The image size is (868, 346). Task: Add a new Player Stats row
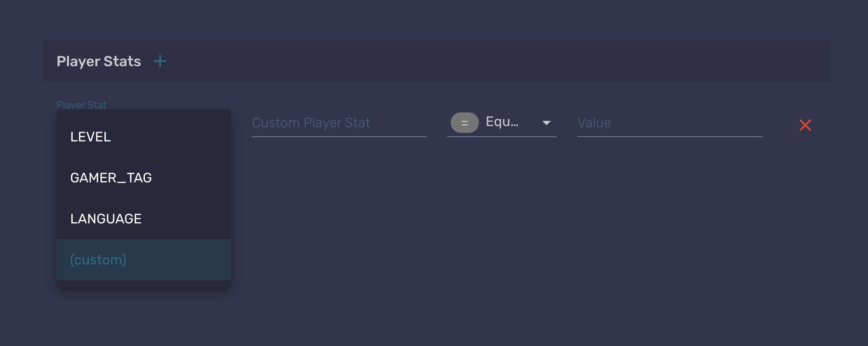tap(160, 62)
